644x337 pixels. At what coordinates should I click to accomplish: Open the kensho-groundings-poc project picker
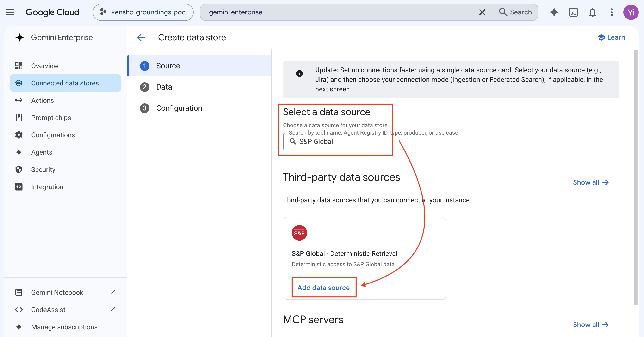143,12
